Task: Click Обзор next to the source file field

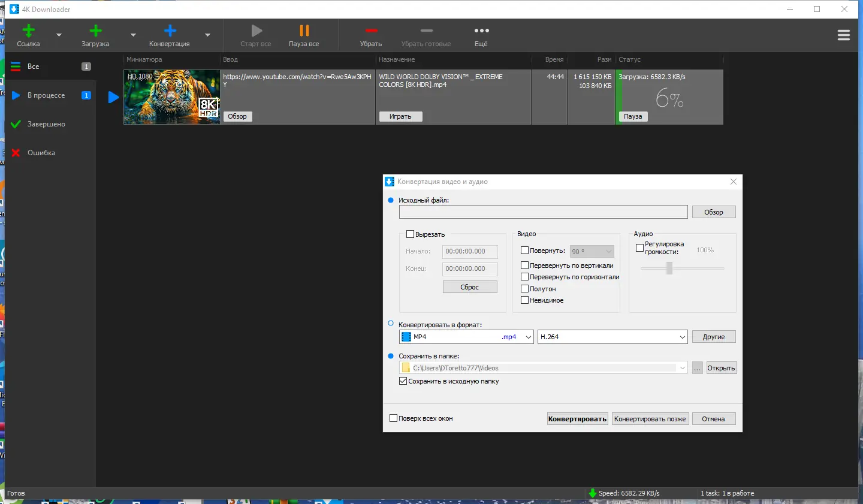Action: pos(714,212)
